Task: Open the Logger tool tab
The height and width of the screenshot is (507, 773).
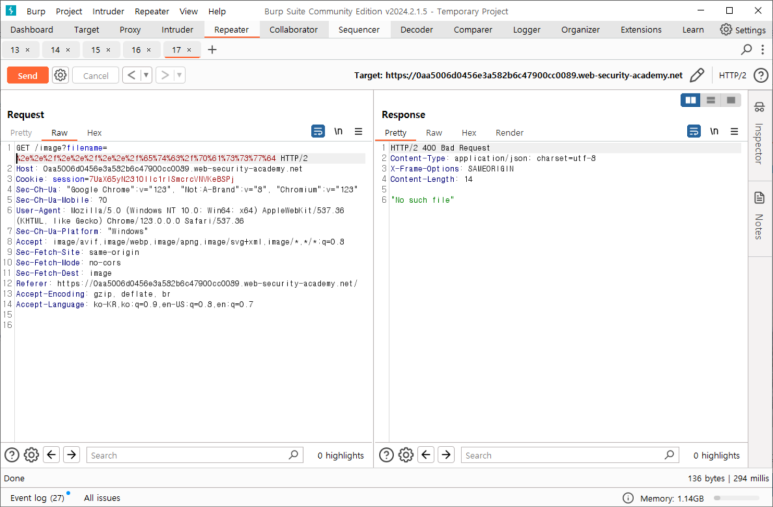Action: point(527,30)
